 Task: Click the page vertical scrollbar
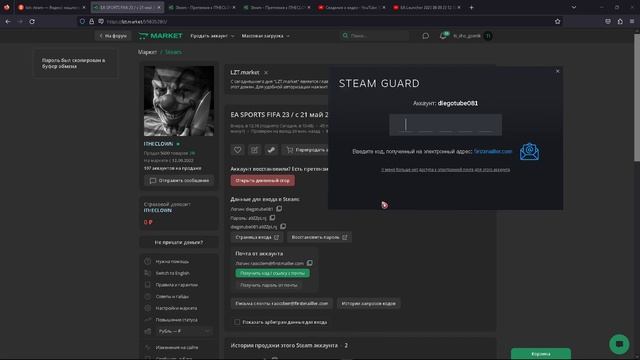637,98
